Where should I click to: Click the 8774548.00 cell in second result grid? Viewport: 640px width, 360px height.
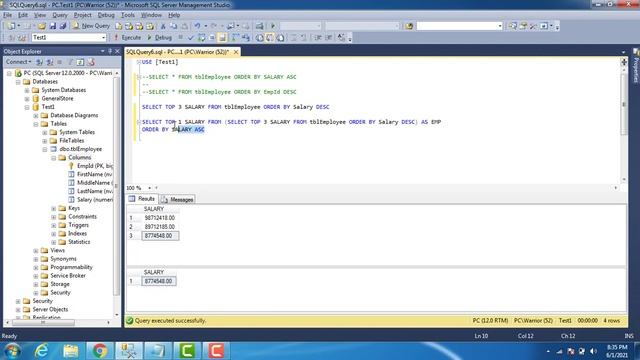(x=159, y=281)
